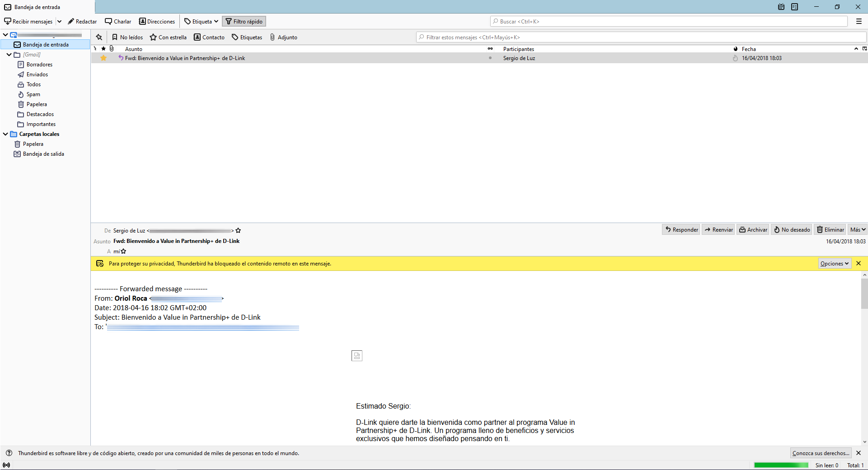This screenshot has width=868, height=470.
Task: Click Recibir mensajes to fetch mail
Action: (28, 21)
